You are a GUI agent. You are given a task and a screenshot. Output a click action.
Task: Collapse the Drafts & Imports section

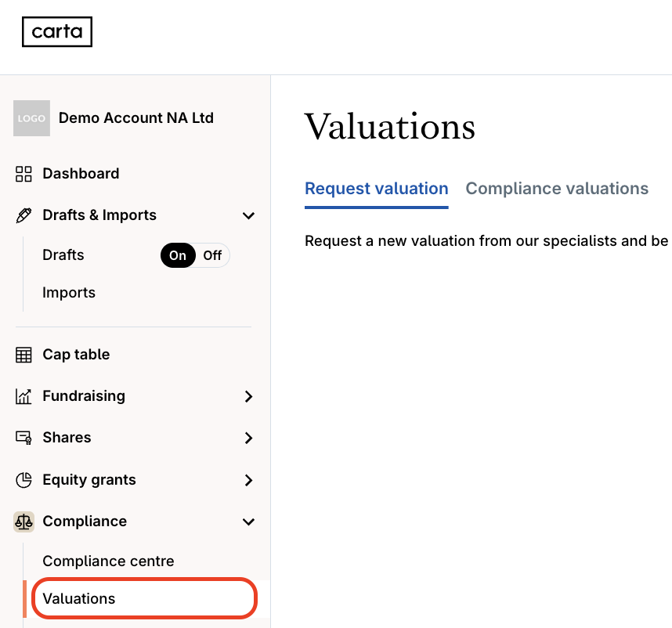pyautogui.click(x=248, y=215)
